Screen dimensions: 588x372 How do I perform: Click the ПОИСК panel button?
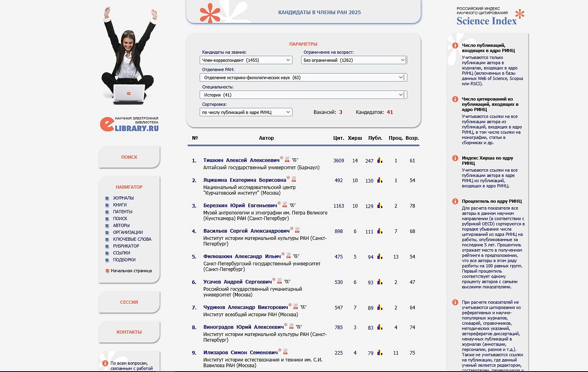[x=129, y=157]
